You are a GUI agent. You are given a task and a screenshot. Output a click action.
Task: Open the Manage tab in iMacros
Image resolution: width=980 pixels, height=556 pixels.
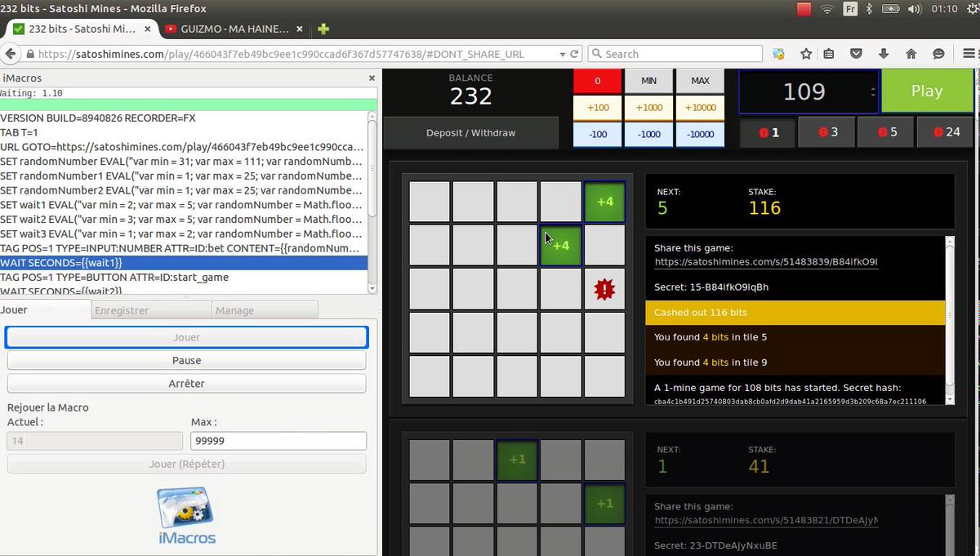[x=265, y=310]
